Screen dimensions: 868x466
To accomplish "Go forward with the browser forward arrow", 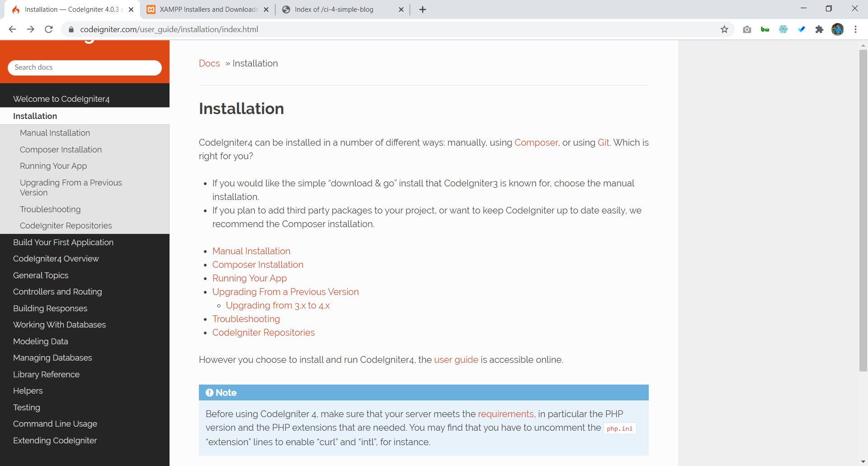I will coord(30,29).
